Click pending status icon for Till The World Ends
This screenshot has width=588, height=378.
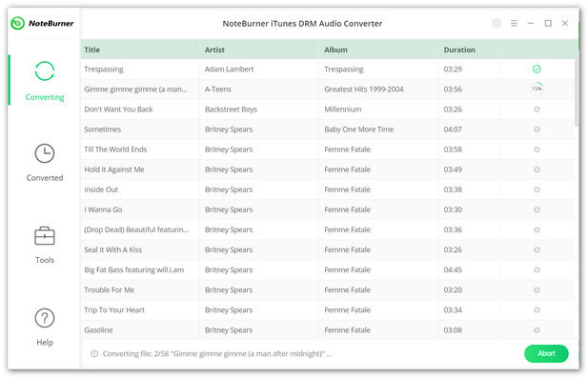[x=537, y=149]
